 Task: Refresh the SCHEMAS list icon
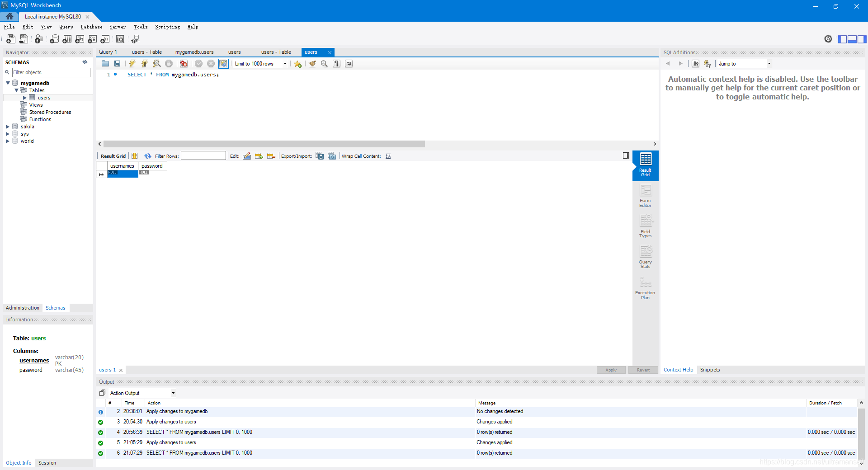pyautogui.click(x=85, y=62)
